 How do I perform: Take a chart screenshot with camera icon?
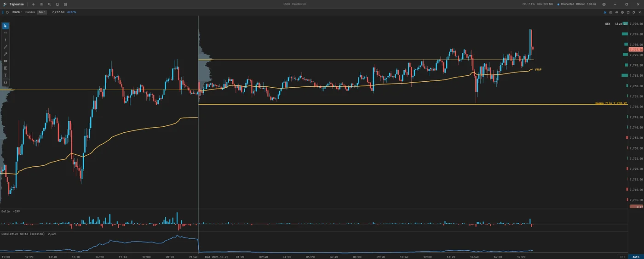(x=611, y=12)
